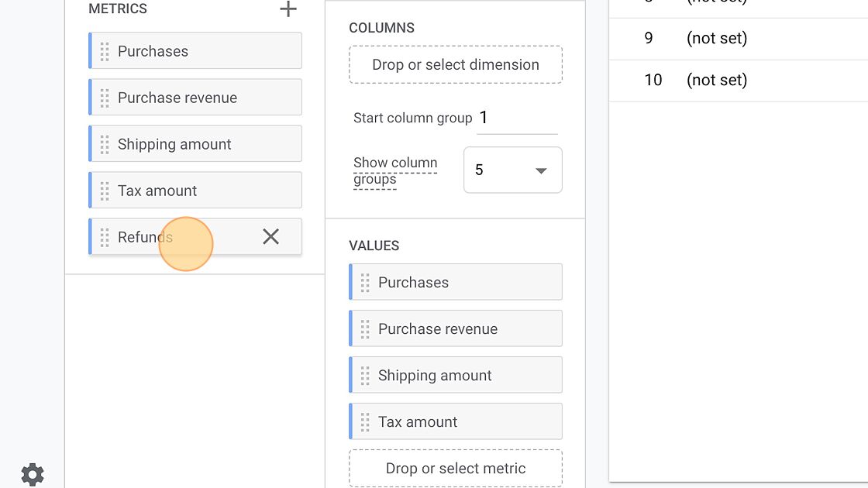Image resolution: width=868 pixels, height=488 pixels.
Task: Click drag handle of Tax amount in Values
Action: point(365,422)
